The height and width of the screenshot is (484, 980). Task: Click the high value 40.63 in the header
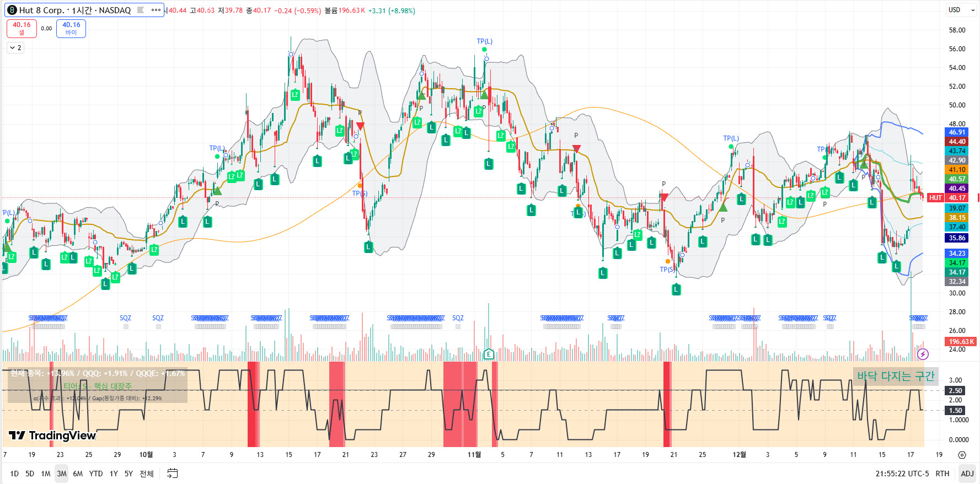click(205, 10)
